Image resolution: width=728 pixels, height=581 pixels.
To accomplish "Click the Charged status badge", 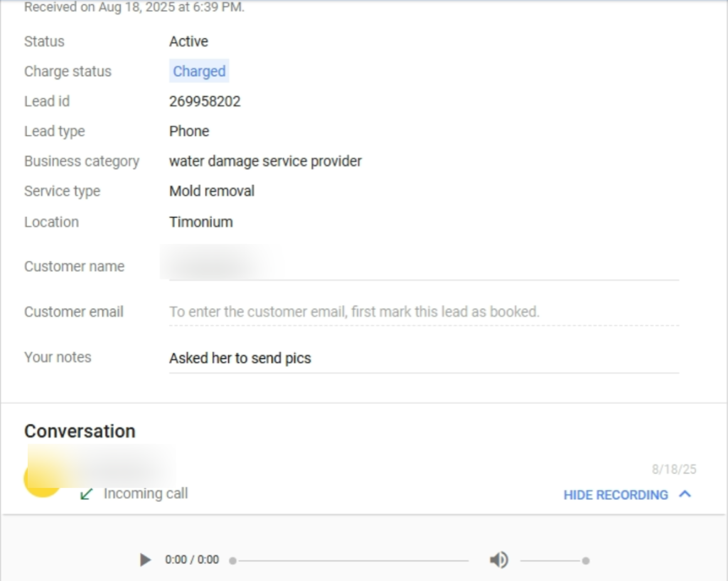I will pos(199,71).
